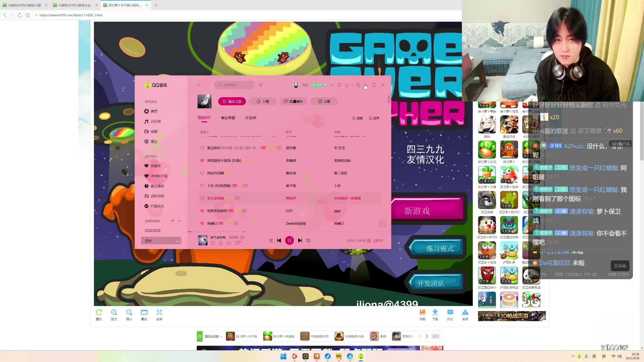Viewport: 644px width, 362px height.
Task: Create a new playlist with plus icon
Action: click(173, 221)
